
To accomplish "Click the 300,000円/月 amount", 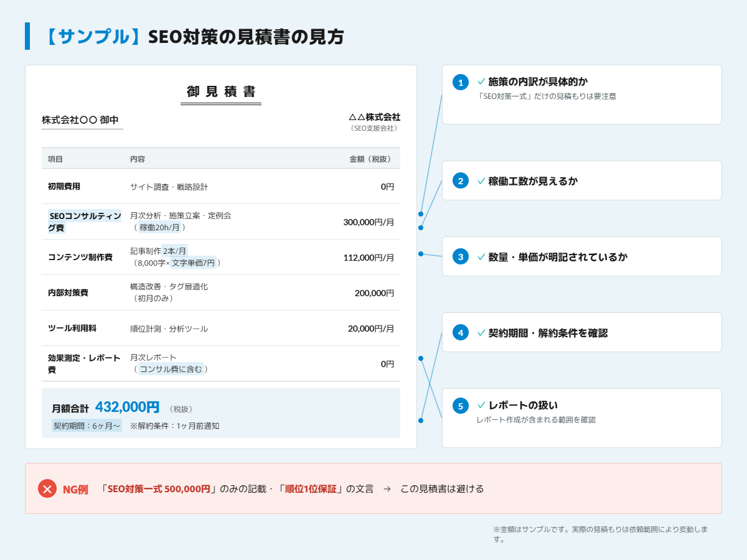I will [x=369, y=222].
